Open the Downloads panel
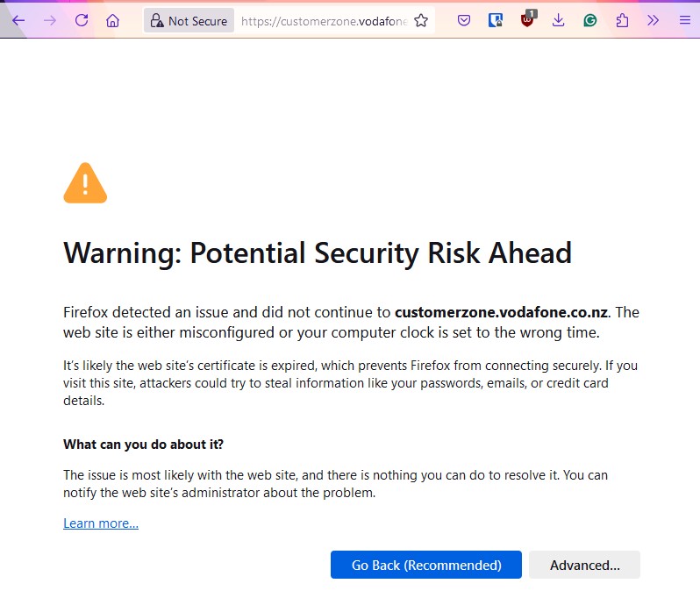This screenshot has height=612, width=700. pos(559,20)
